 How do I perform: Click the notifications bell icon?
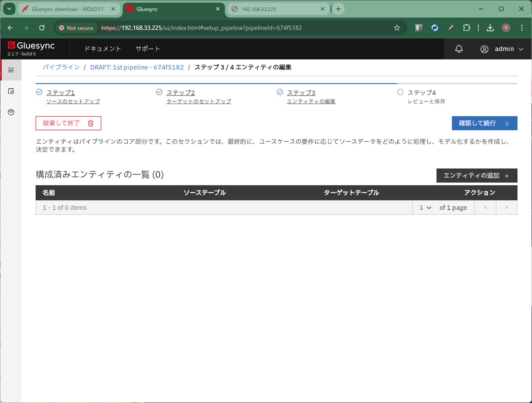459,49
